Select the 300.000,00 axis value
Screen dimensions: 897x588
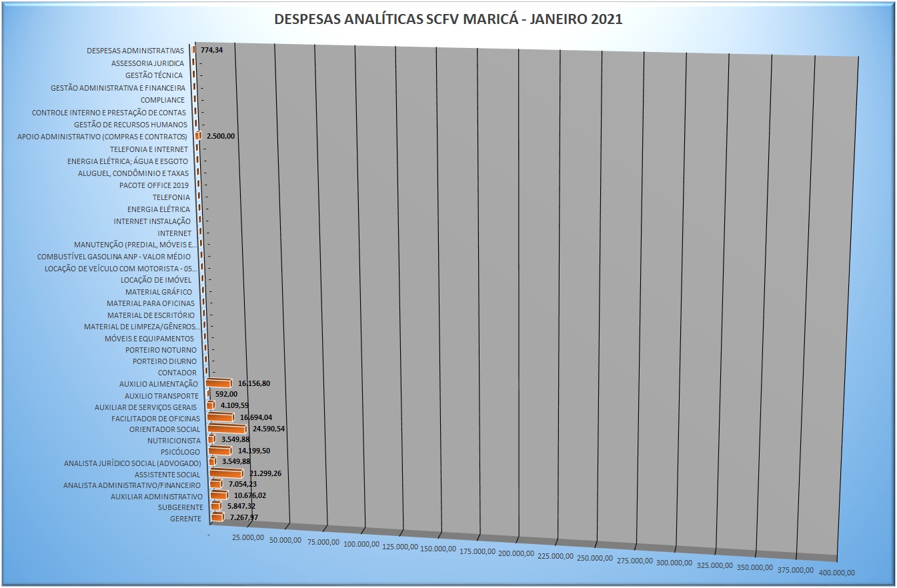point(675,563)
